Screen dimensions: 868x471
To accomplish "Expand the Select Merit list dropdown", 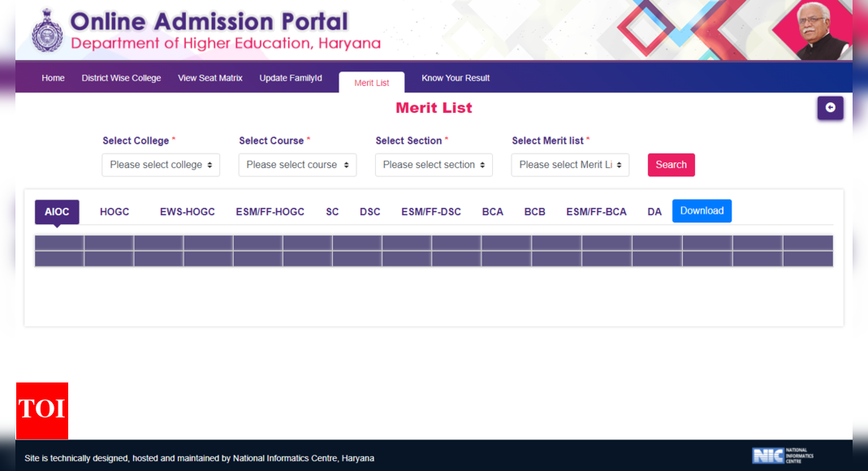I will 570,165.
